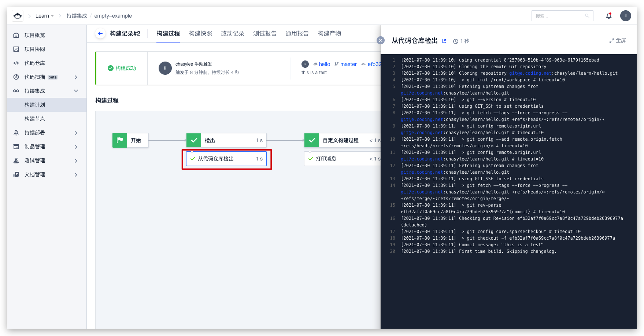Click the back arrow beside 构建记录#2
Screen dimensions: 644x336
click(100, 33)
